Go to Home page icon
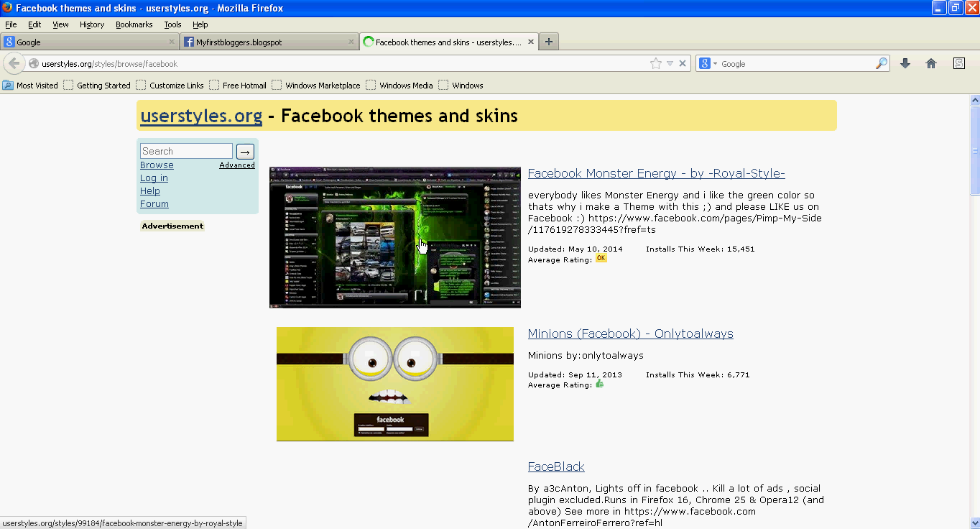This screenshot has height=529, width=980. [931, 63]
